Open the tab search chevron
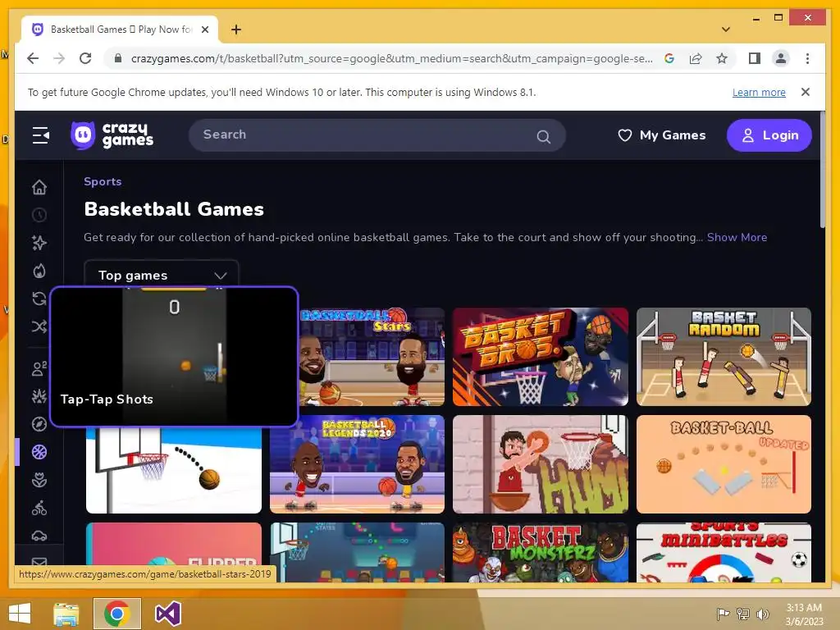The image size is (840, 630). coord(725,30)
